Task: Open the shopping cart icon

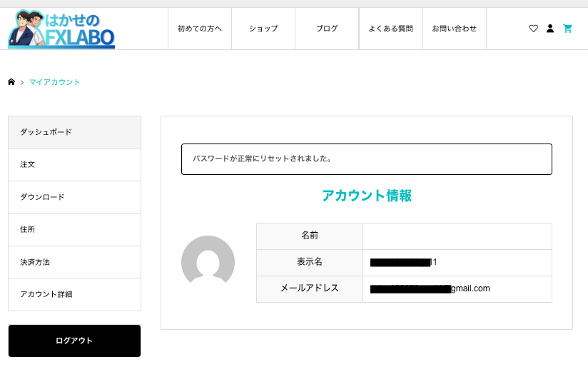Action: pyautogui.click(x=568, y=29)
